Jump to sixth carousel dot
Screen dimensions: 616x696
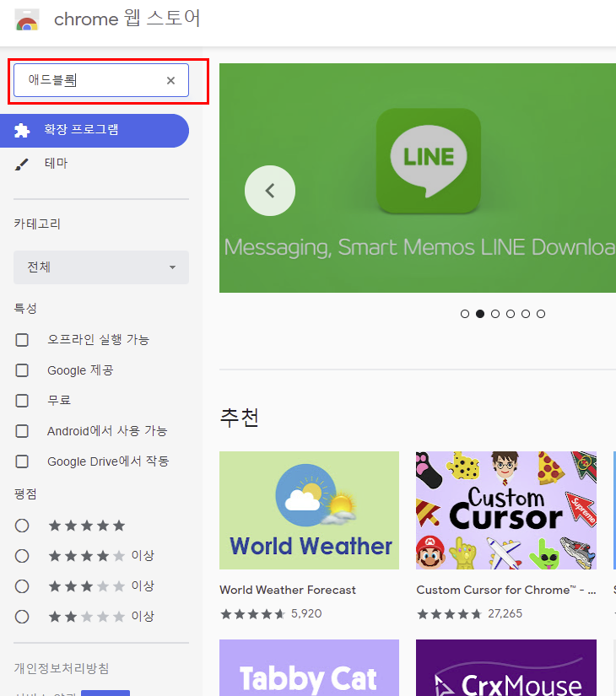(x=541, y=314)
